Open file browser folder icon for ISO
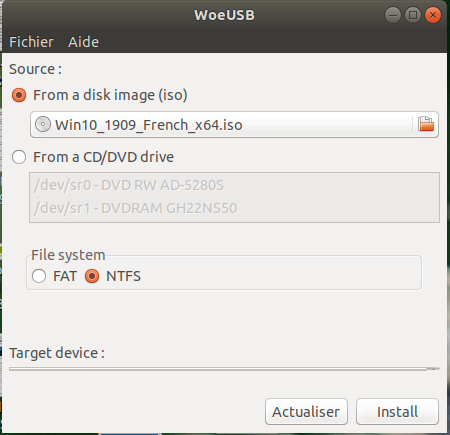 [x=426, y=124]
